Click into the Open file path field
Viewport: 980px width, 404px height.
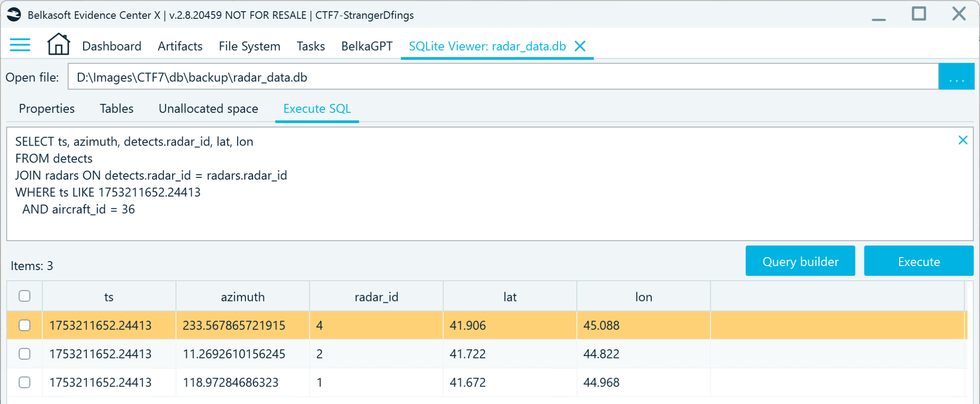click(503, 77)
